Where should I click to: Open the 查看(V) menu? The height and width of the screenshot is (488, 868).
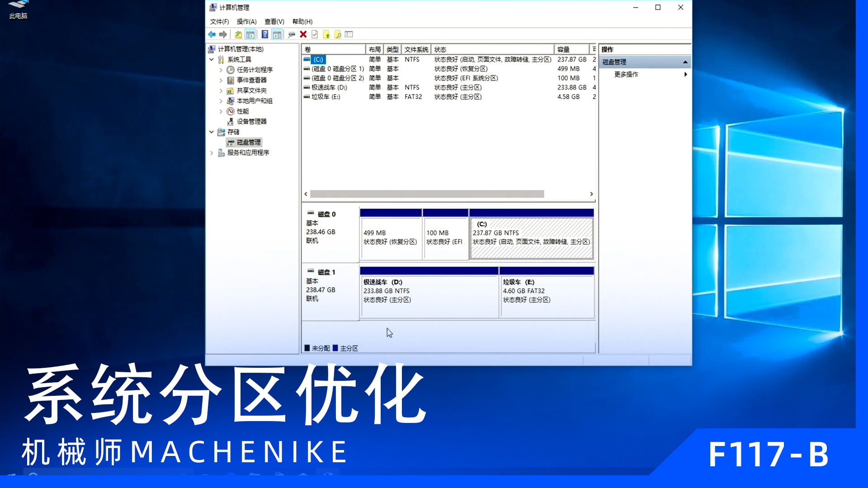[274, 22]
